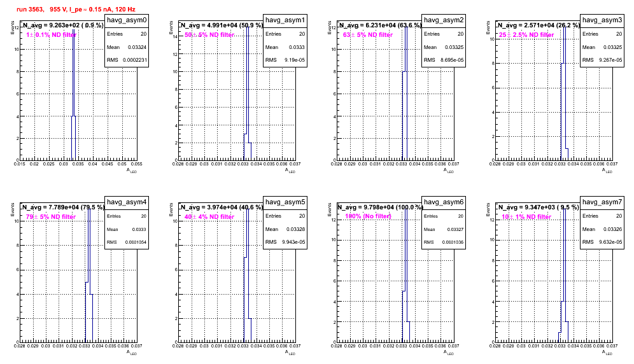Select the magenta 1± 0.1% ND filter label
This screenshot has width=634, height=364.
(x=51, y=35)
